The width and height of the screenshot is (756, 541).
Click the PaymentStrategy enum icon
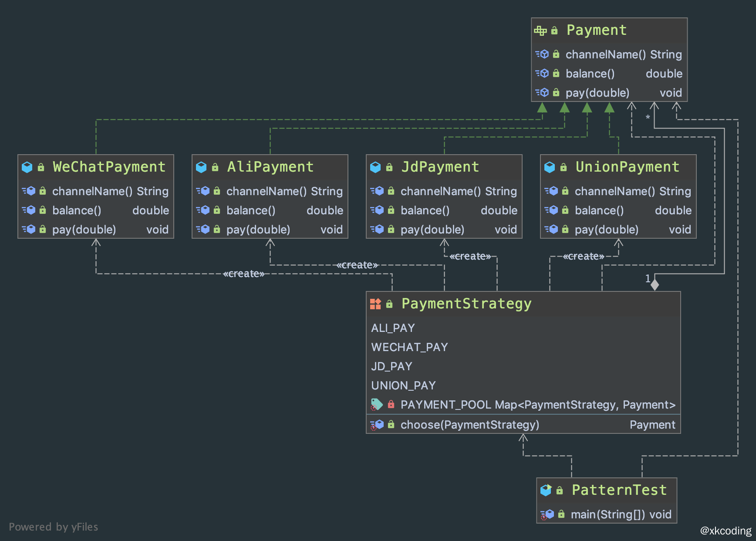pos(375,304)
